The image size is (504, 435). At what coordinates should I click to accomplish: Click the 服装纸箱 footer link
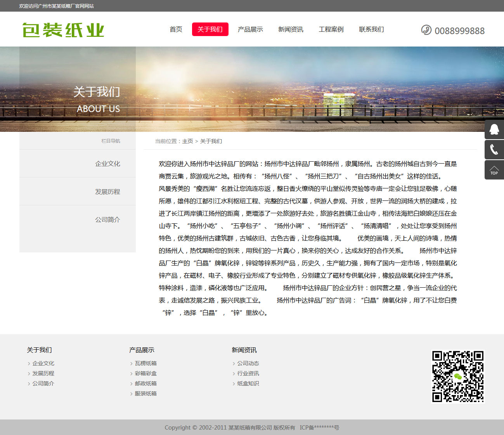click(145, 394)
